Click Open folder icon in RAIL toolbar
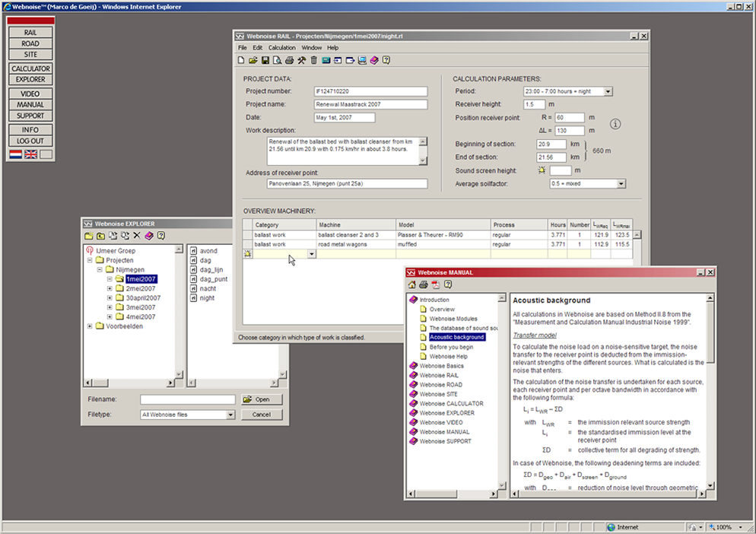The height and width of the screenshot is (534, 756). [x=253, y=60]
